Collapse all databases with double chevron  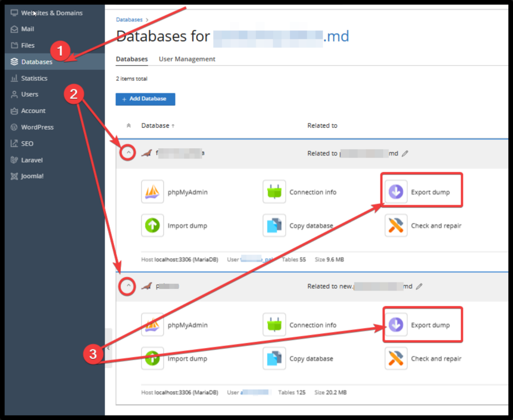[128, 125]
